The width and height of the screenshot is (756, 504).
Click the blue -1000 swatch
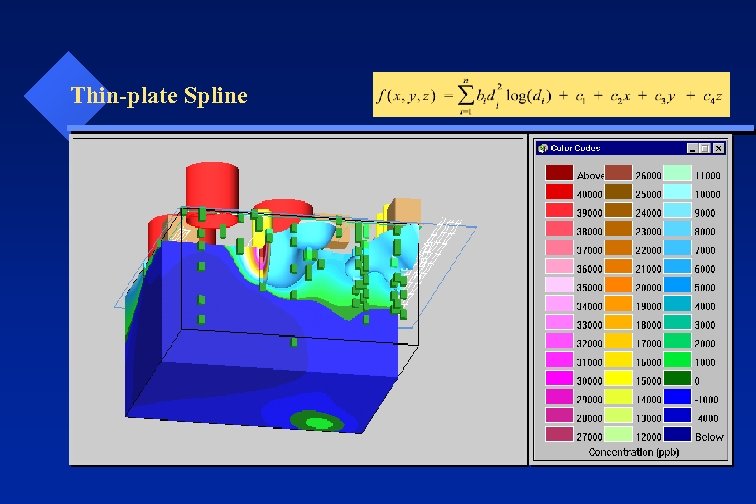pyautogui.click(x=677, y=396)
